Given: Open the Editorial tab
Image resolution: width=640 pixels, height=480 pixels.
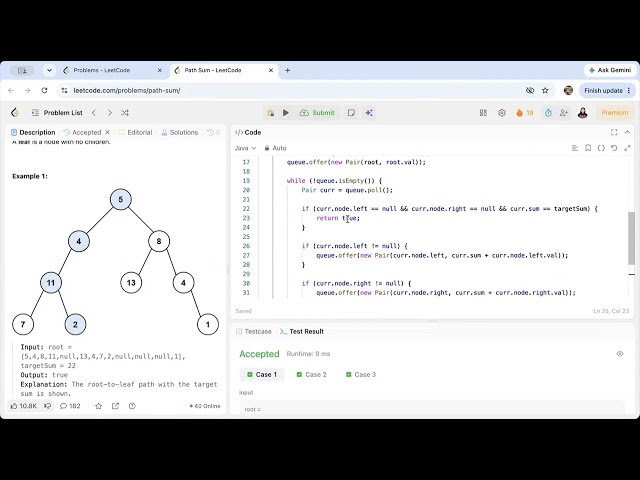Looking at the screenshot, I should [x=135, y=132].
